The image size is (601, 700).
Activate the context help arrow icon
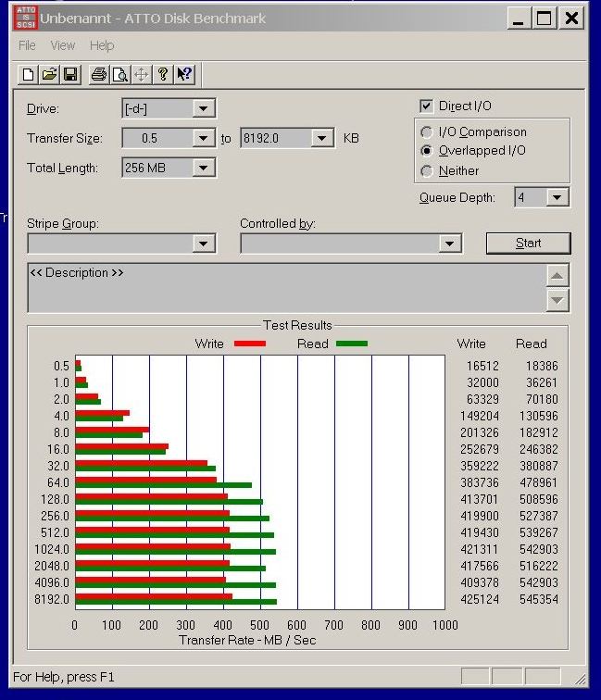[x=184, y=74]
